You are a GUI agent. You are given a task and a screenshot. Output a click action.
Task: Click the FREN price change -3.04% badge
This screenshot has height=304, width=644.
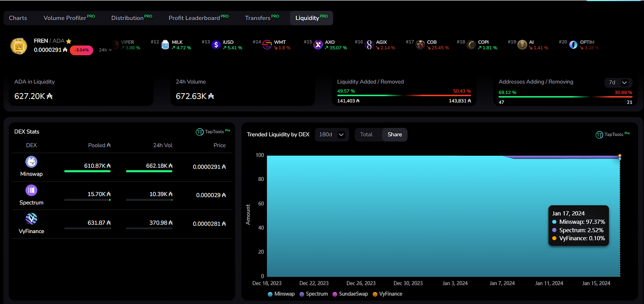[x=81, y=50]
